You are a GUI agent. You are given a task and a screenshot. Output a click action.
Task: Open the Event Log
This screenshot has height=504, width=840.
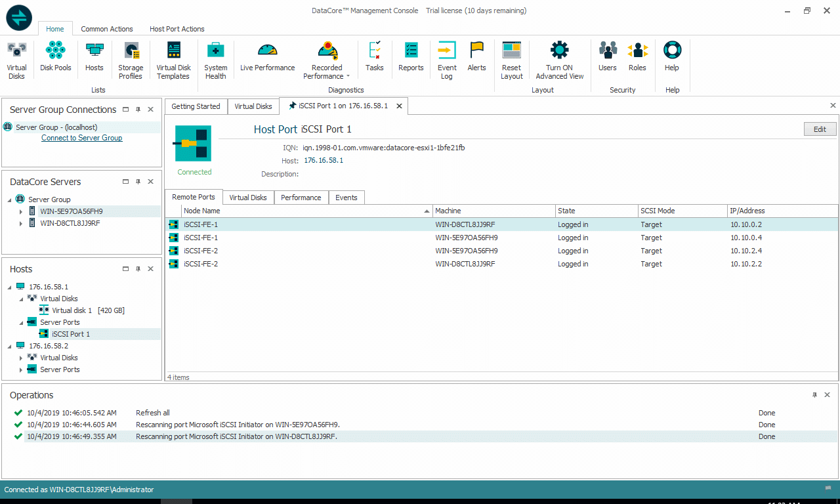coord(447,60)
